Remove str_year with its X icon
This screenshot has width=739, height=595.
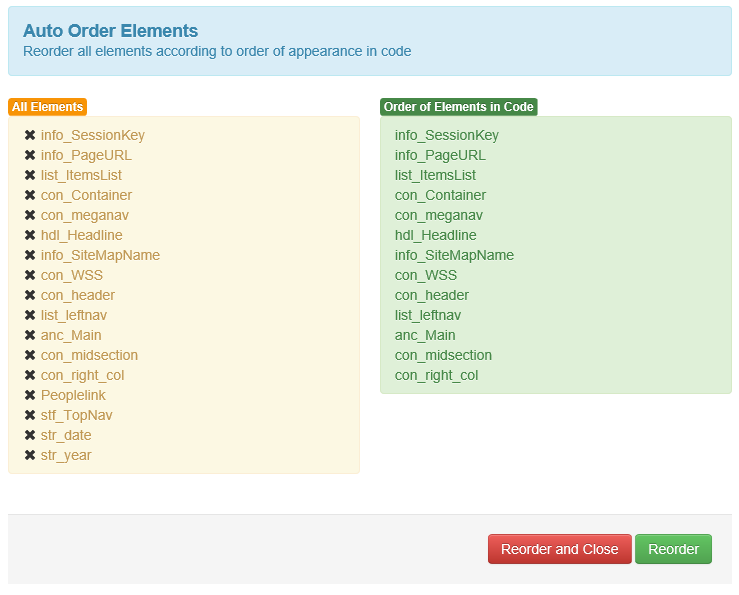[30, 455]
